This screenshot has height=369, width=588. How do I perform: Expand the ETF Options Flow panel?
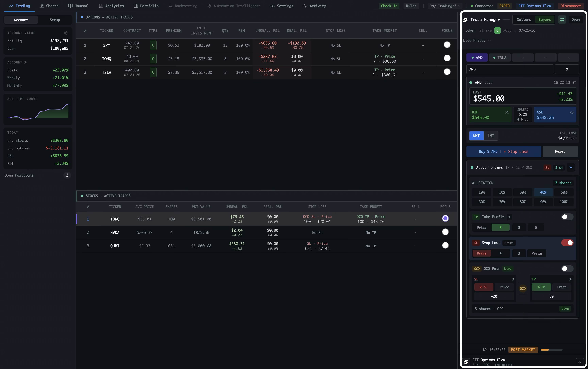(580, 362)
